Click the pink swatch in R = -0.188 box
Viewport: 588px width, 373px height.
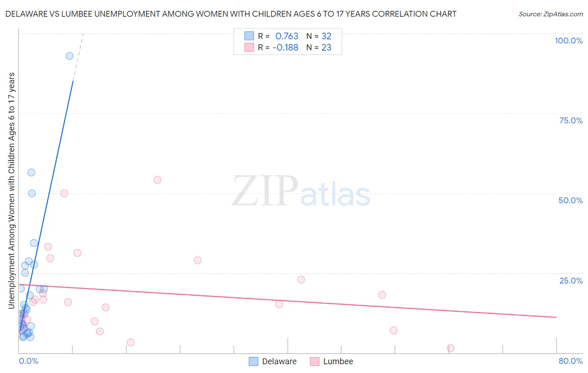click(249, 47)
